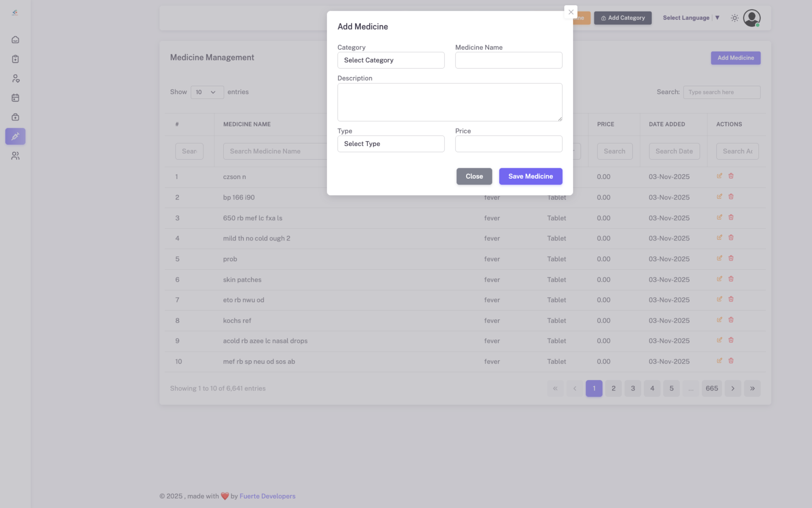The height and width of the screenshot is (508, 812).
Task: Click the delete icon for kochs ref
Action: [731, 319]
